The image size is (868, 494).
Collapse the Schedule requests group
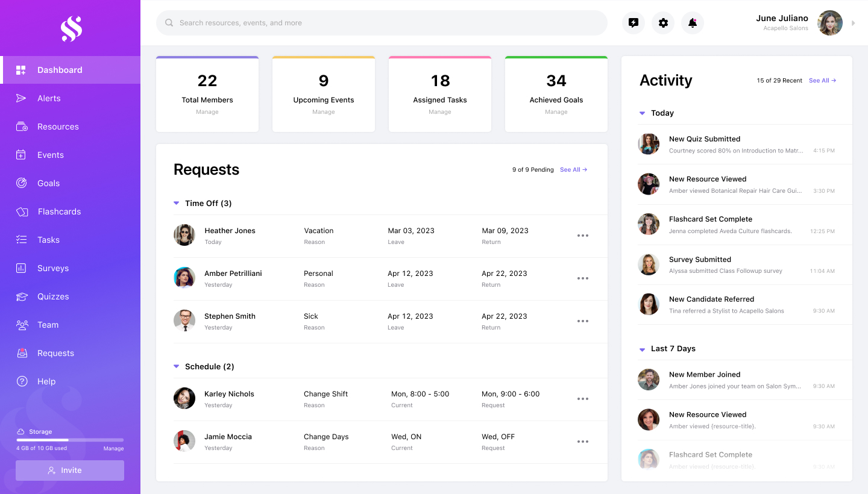tap(176, 366)
